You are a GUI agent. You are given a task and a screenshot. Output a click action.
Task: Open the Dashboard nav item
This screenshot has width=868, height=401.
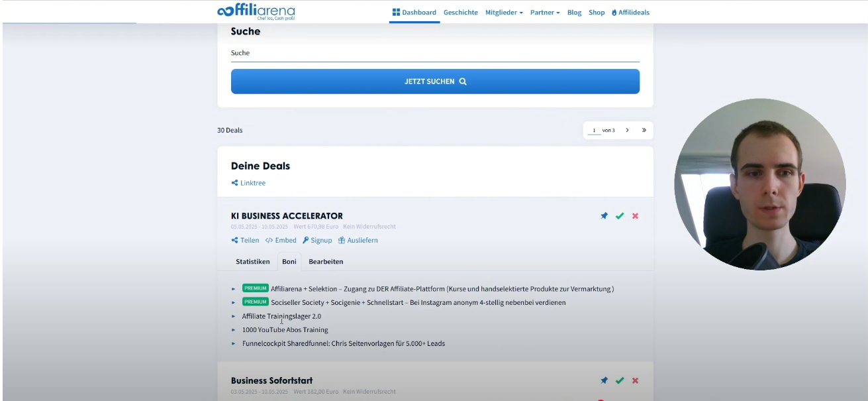tap(414, 12)
